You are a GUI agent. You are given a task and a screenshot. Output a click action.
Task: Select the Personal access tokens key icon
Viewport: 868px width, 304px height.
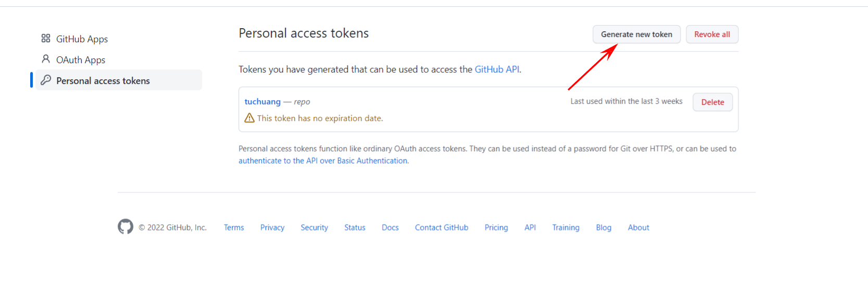tap(47, 80)
